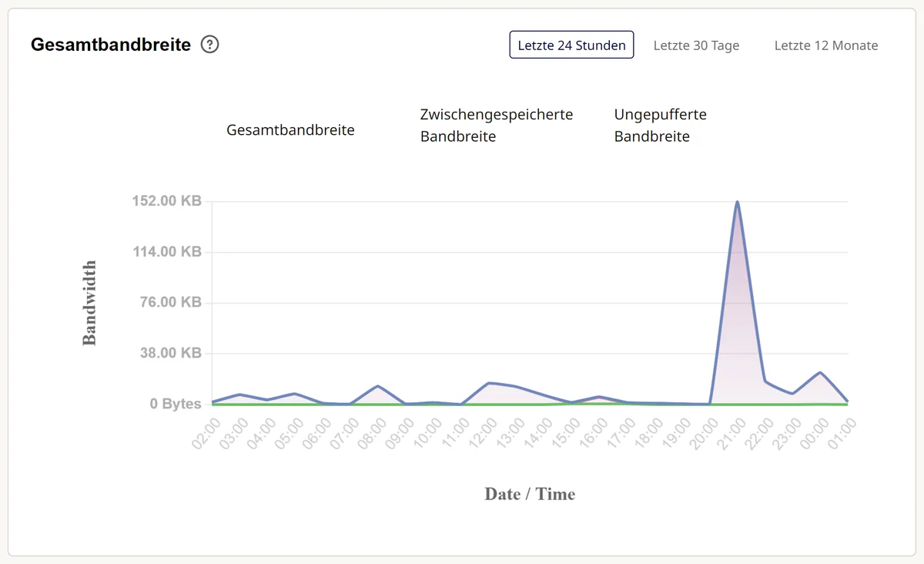The image size is (924, 564).
Task: Switch to Letzte 12 Monate view
Action: 826,45
